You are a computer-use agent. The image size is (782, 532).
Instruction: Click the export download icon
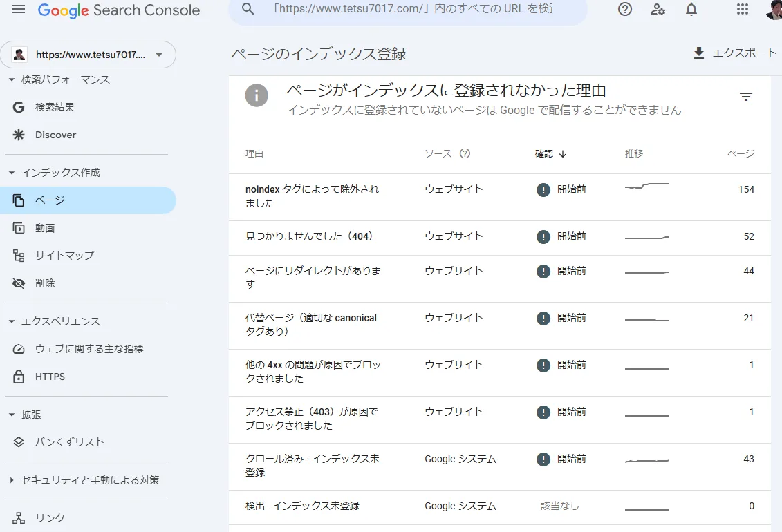coord(699,53)
